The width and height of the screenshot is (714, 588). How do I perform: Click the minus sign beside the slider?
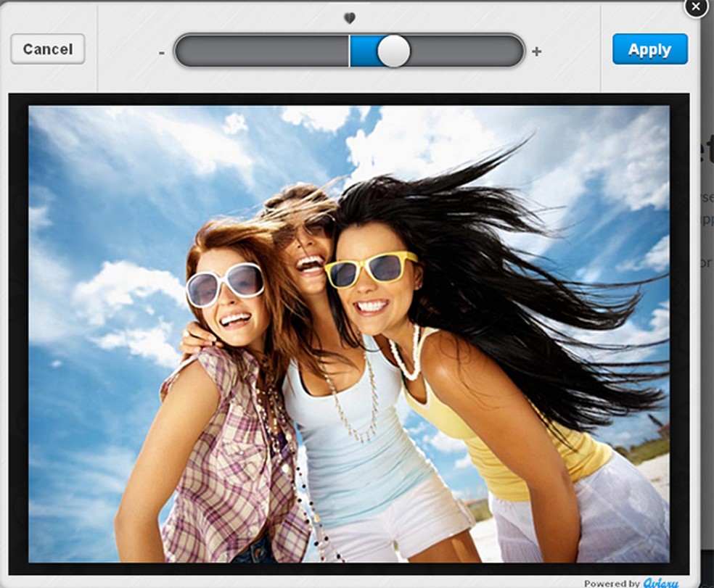(162, 53)
